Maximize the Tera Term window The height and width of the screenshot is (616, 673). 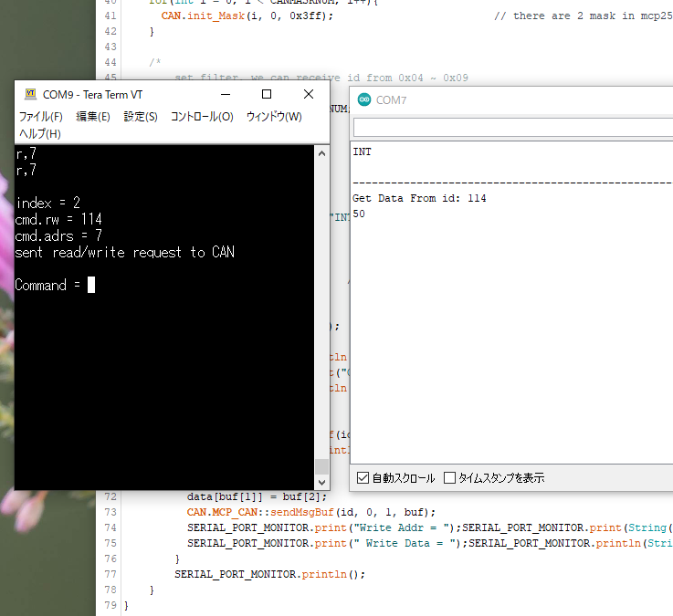click(x=267, y=94)
